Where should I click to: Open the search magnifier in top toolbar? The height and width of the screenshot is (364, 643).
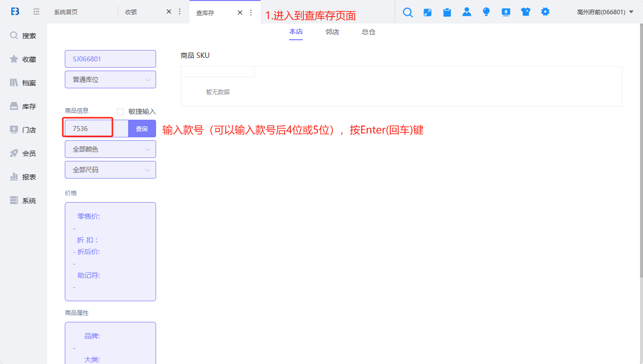click(408, 12)
